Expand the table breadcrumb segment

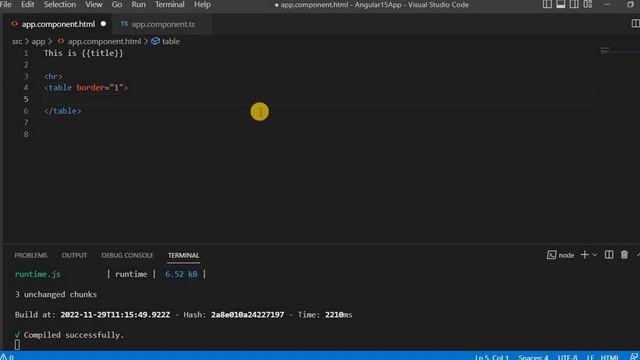(x=171, y=41)
